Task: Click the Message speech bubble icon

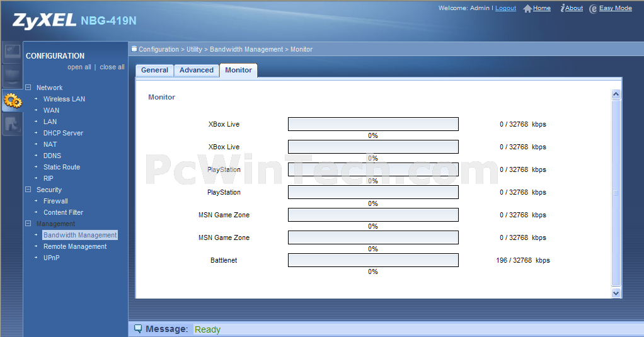Action: click(138, 329)
